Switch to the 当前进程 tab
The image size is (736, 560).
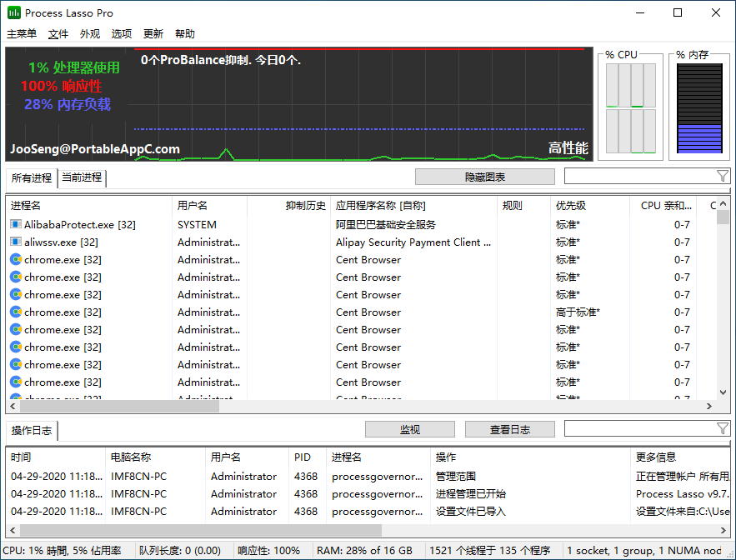82,177
